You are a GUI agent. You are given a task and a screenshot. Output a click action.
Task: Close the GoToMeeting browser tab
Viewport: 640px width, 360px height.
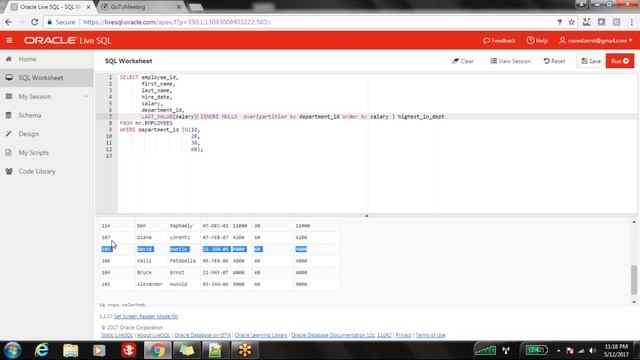(x=179, y=7)
